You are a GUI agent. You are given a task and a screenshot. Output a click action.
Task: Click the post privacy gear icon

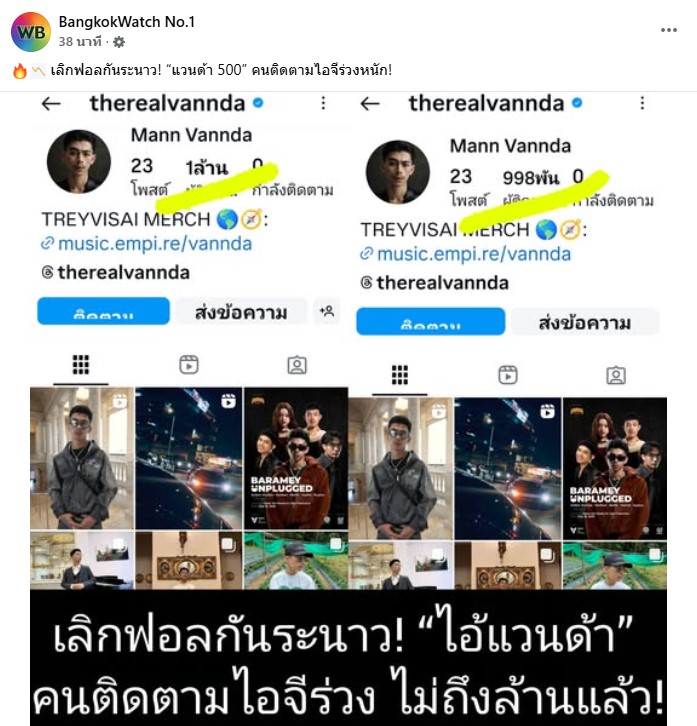click(x=119, y=42)
